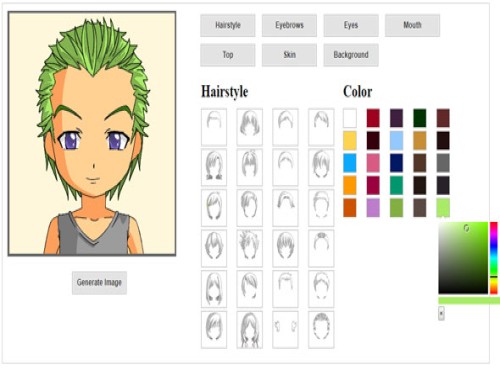Screen dimensions: 500x370
Task: Select the fourth hairstyle in the fifth row
Action: tap(321, 289)
